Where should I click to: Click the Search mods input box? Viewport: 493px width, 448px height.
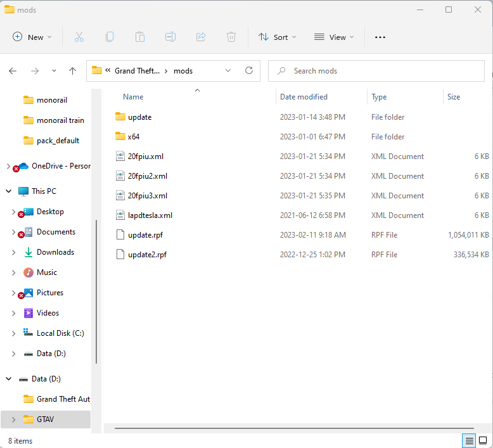(x=383, y=71)
